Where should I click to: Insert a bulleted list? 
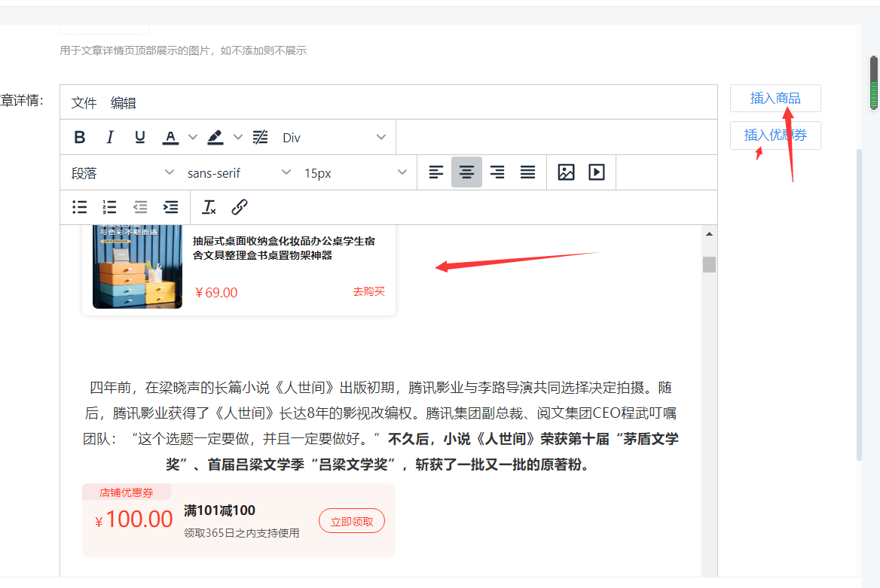(80, 207)
